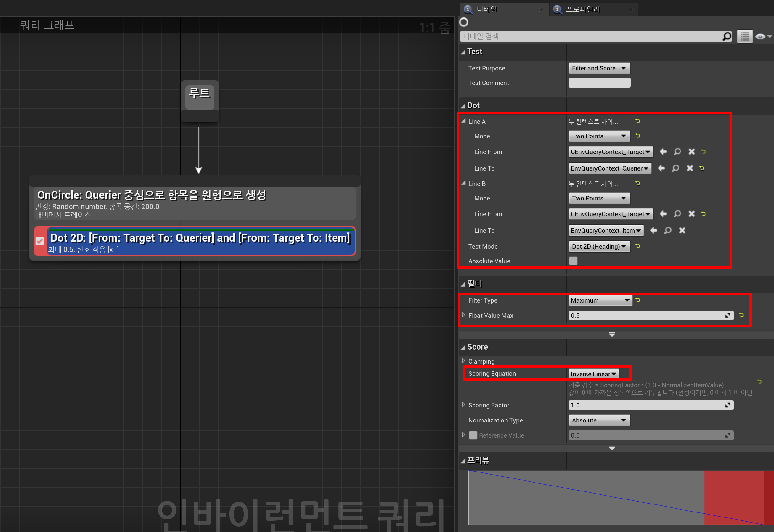Browse to the Line A Line To asset with the magnifier

[675, 168]
